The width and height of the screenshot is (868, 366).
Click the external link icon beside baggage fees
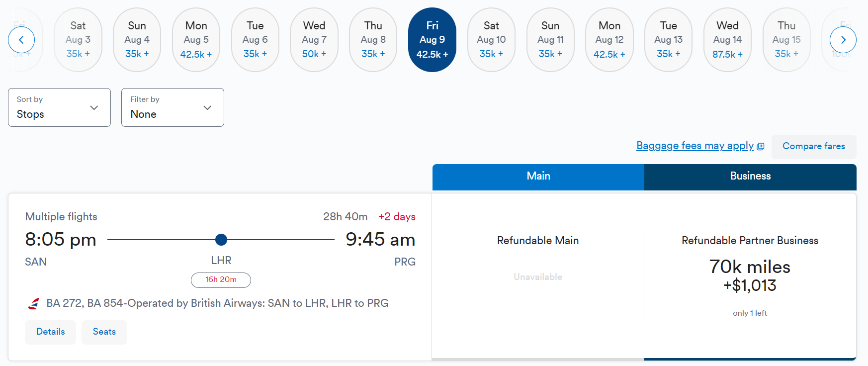pos(761,146)
